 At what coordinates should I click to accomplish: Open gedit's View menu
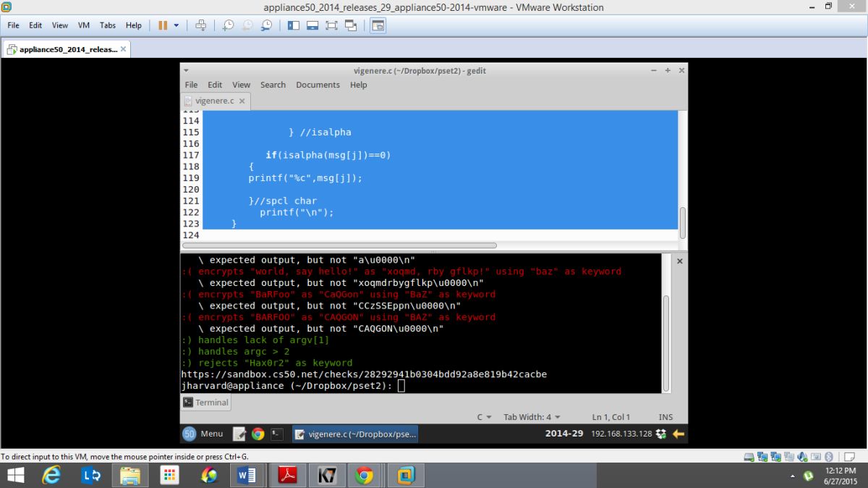point(242,85)
